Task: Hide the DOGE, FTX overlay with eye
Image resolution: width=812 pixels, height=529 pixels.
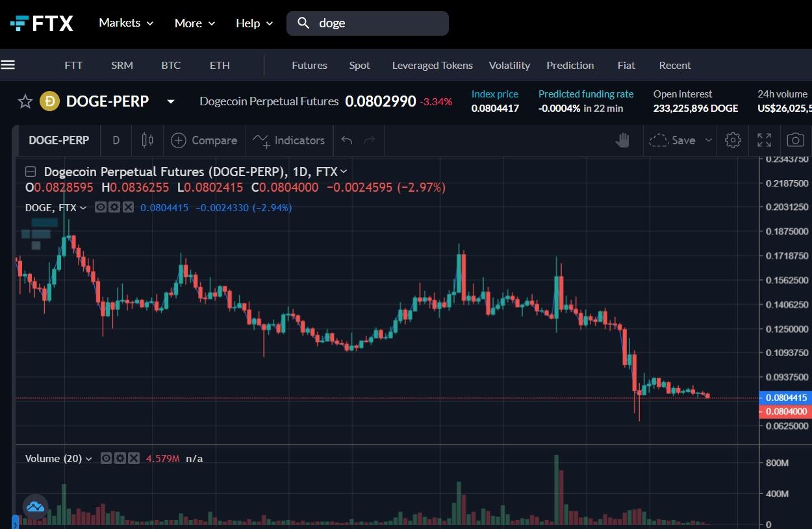Action: click(x=101, y=208)
